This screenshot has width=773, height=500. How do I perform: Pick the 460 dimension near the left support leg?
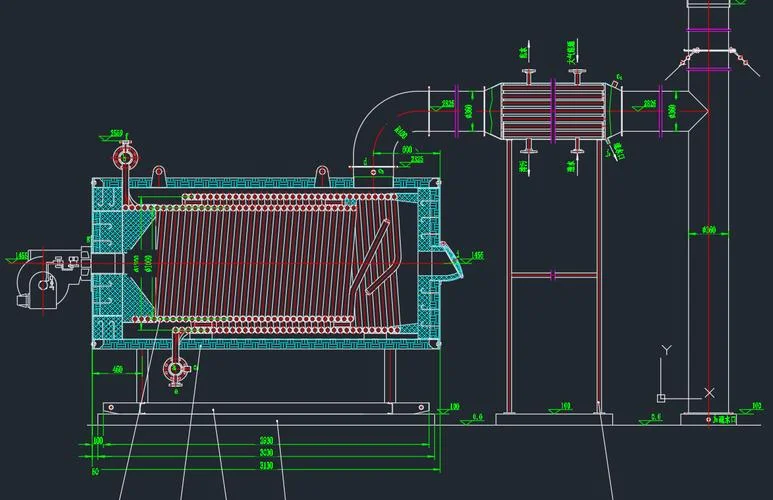(x=117, y=369)
